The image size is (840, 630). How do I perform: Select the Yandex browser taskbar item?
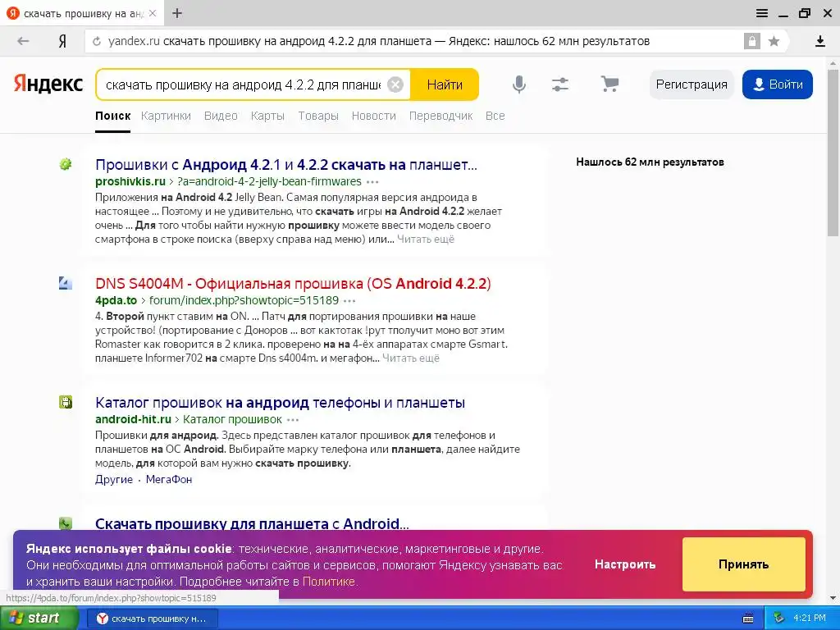(152, 619)
